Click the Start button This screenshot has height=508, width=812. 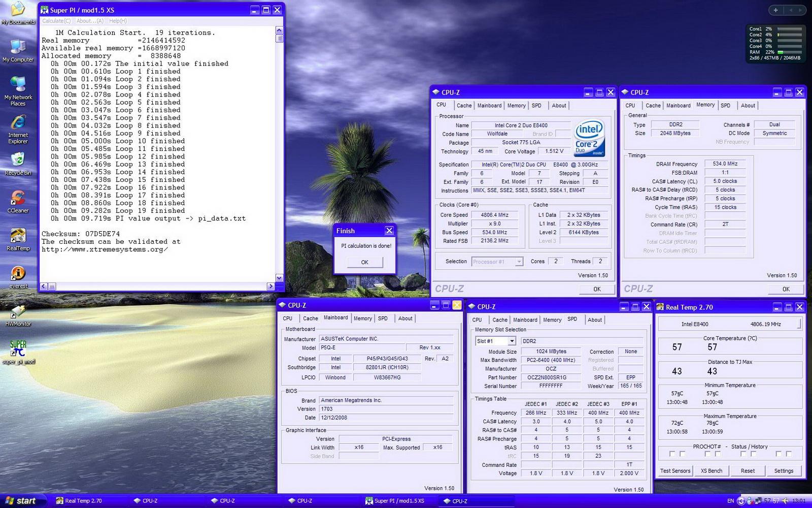click(23, 500)
